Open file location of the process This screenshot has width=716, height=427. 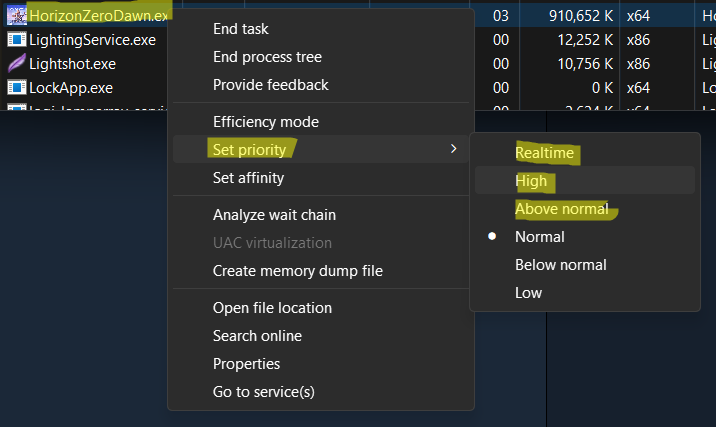pos(272,308)
